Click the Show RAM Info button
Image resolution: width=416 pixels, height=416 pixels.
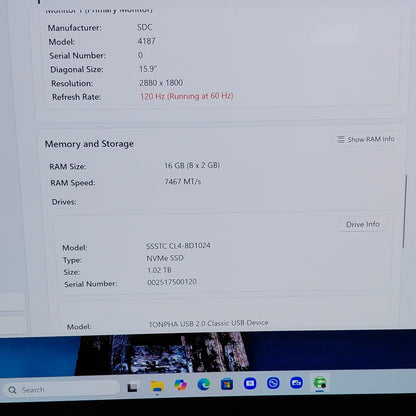click(x=366, y=139)
